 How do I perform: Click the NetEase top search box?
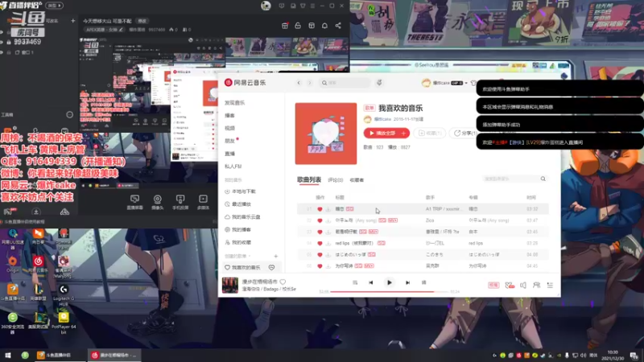346,83
